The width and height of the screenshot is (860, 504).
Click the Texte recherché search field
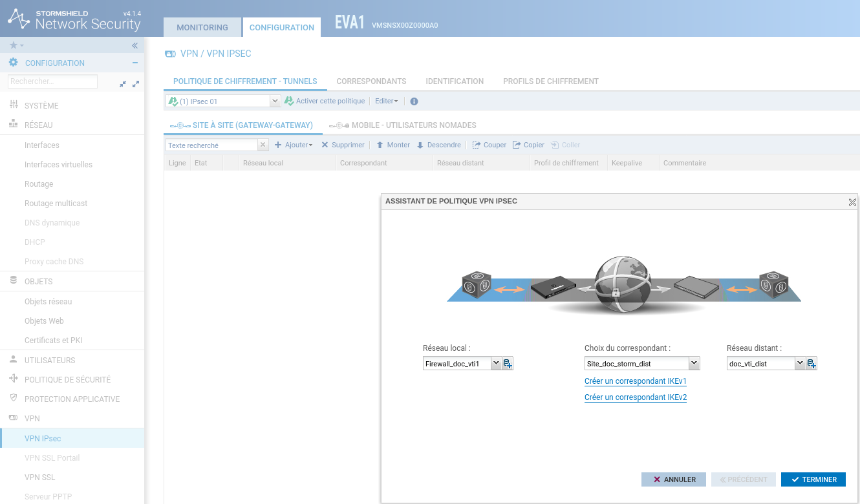click(211, 145)
